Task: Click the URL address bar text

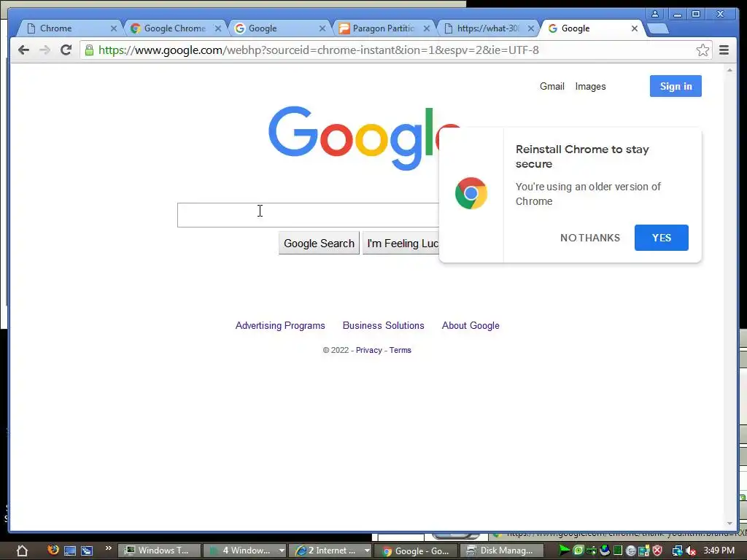Action: (x=318, y=50)
